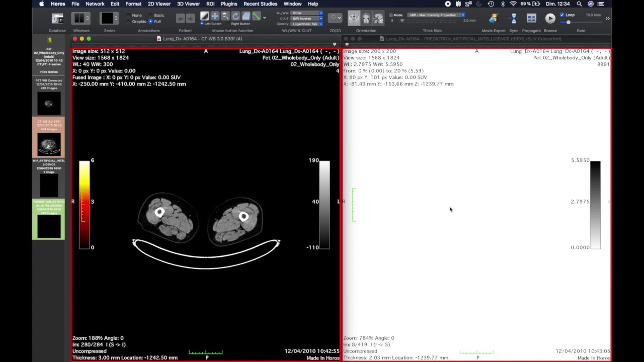Select the Graphic annotations radio button
This screenshot has height=362, width=644.
(128, 22)
